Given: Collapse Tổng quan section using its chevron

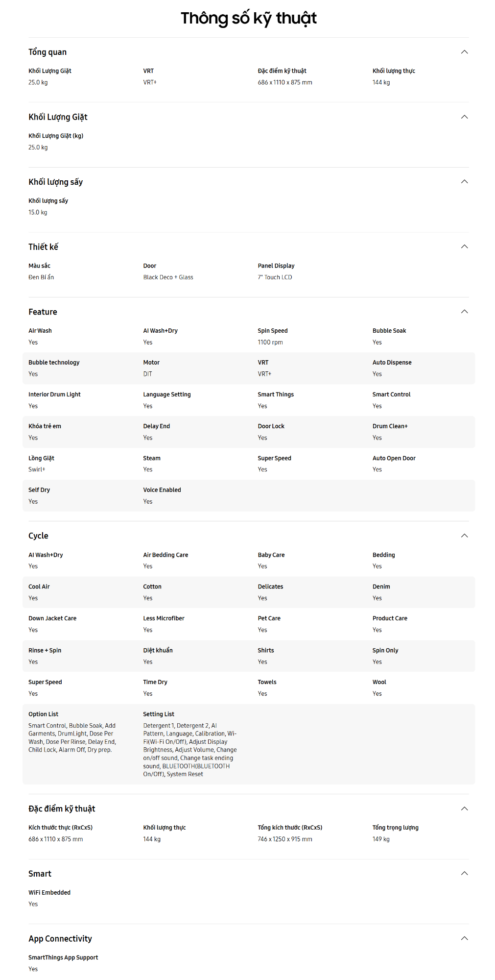Looking at the screenshot, I should (464, 52).
